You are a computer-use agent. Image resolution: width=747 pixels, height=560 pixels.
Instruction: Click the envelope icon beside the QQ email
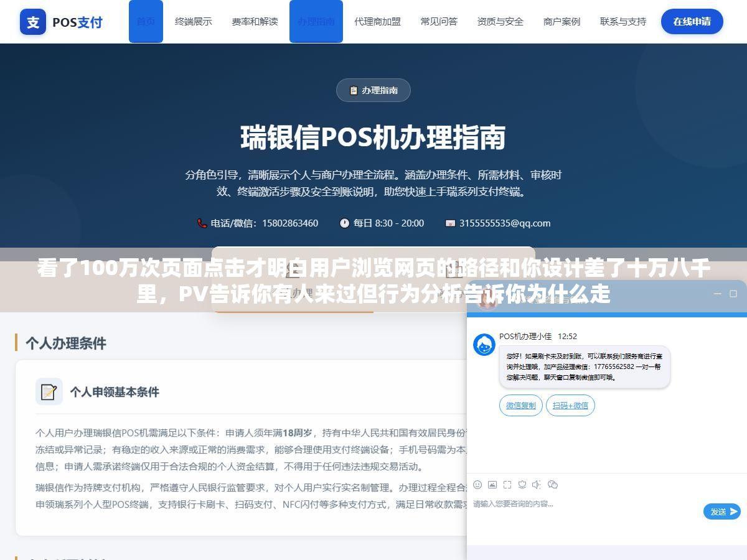click(x=450, y=223)
